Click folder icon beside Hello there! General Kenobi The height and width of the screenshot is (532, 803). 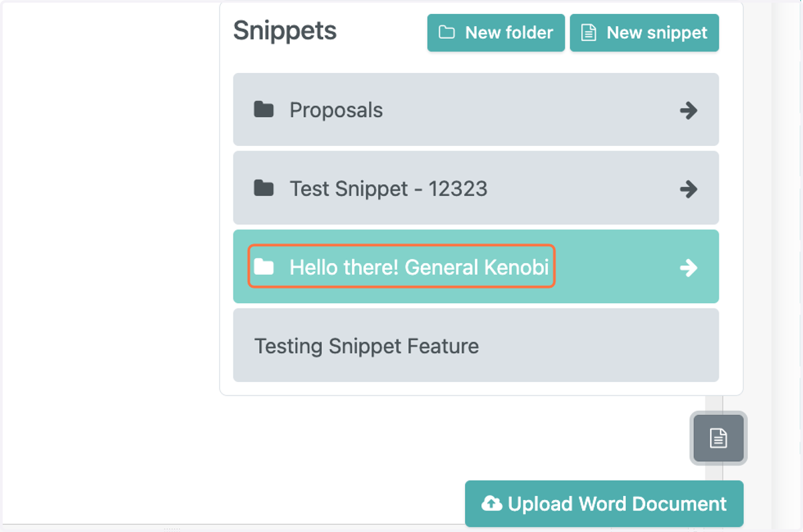264,267
